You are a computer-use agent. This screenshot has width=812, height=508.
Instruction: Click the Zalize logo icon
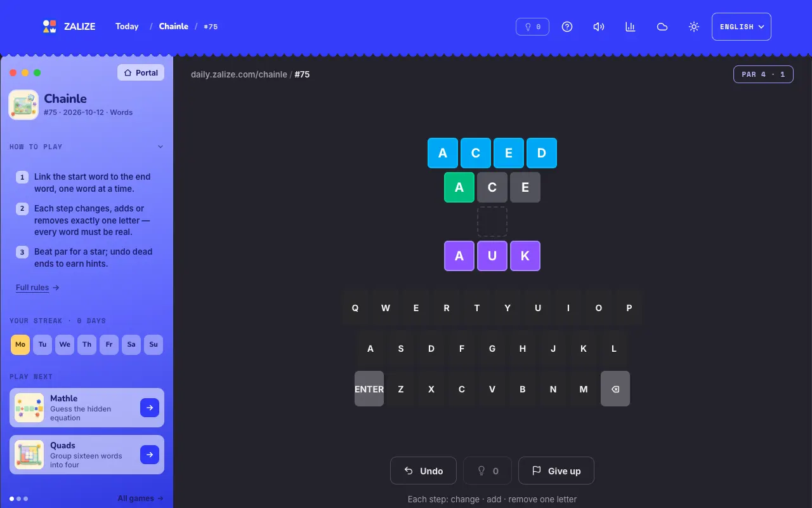[49, 26]
